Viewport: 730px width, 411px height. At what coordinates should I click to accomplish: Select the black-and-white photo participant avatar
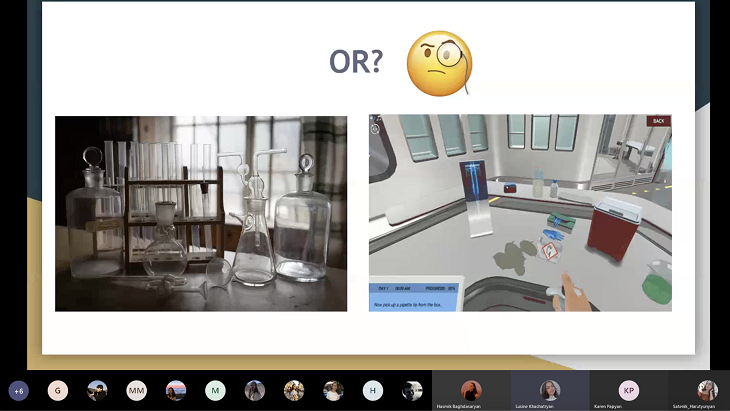coord(412,391)
